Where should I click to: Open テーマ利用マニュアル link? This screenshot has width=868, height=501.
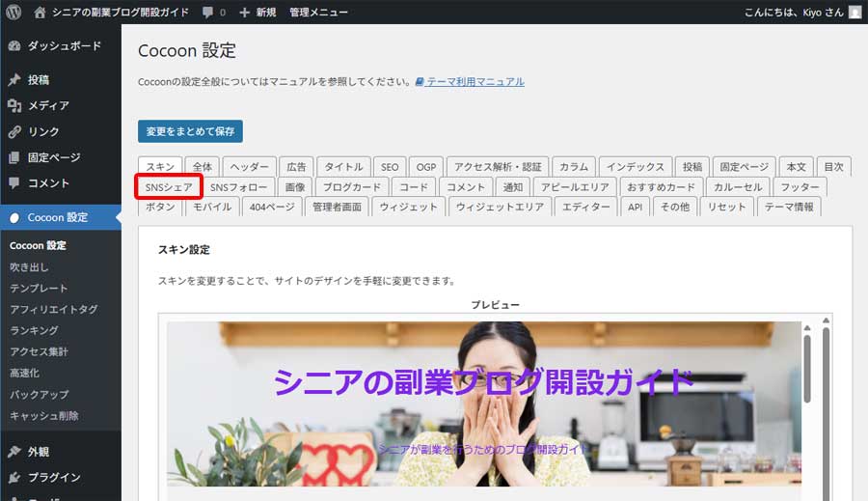(x=475, y=81)
